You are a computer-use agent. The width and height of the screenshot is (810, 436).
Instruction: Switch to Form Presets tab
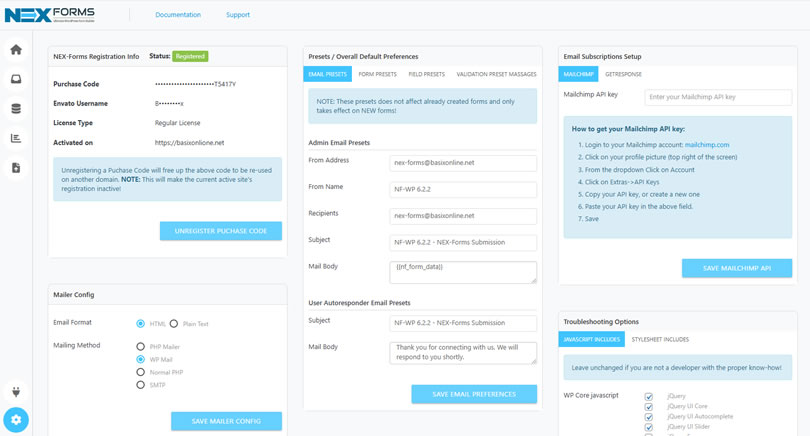378,74
